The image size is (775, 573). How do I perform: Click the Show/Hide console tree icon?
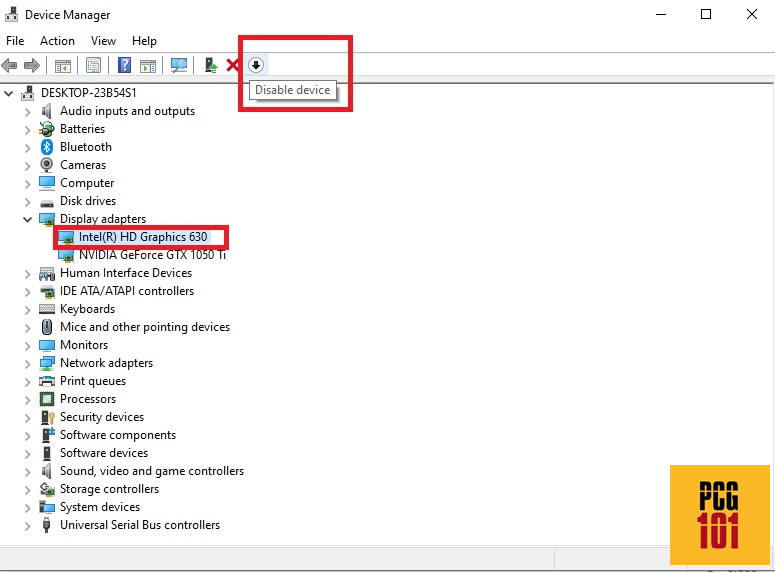pos(63,65)
